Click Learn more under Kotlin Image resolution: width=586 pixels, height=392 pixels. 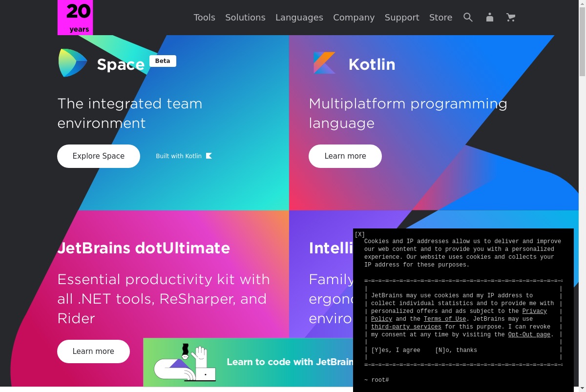tap(345, 156)
